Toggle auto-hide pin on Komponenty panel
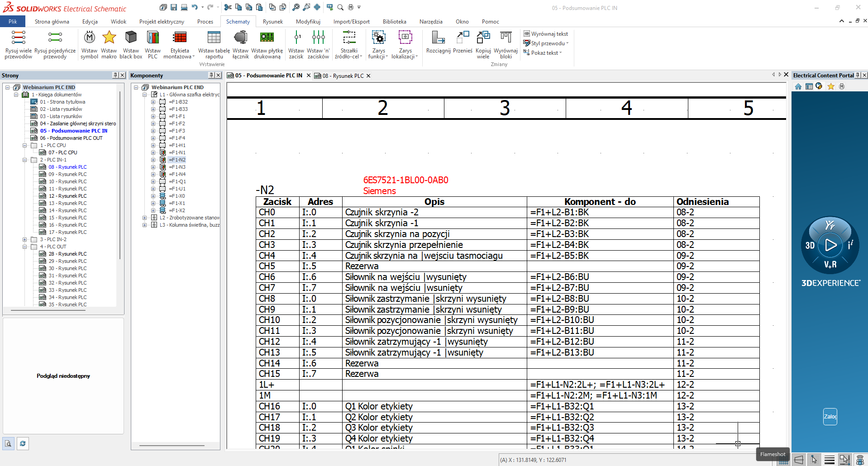Image resolution: width=868 pixels, height=466 pixels. tap(211, 75)
